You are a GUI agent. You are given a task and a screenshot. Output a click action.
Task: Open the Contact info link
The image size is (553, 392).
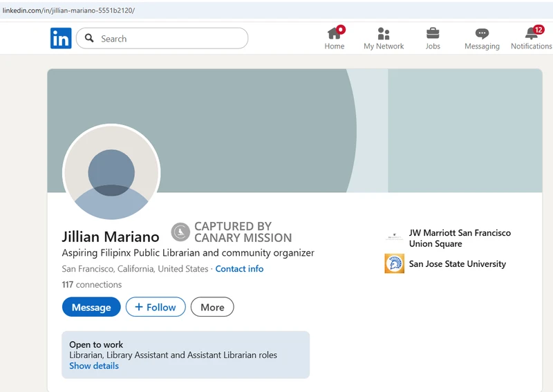point(239,268)
